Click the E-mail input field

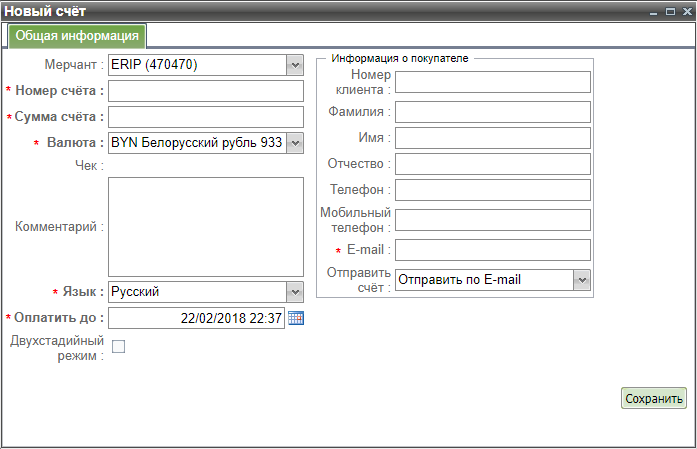[x=493, y=250]
